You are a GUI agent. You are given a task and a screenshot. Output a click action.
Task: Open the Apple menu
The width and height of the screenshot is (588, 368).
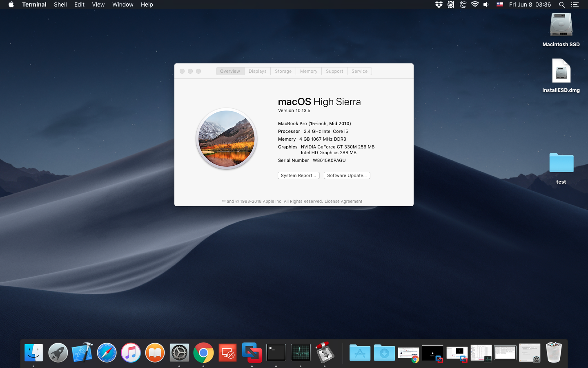(11, 4)
